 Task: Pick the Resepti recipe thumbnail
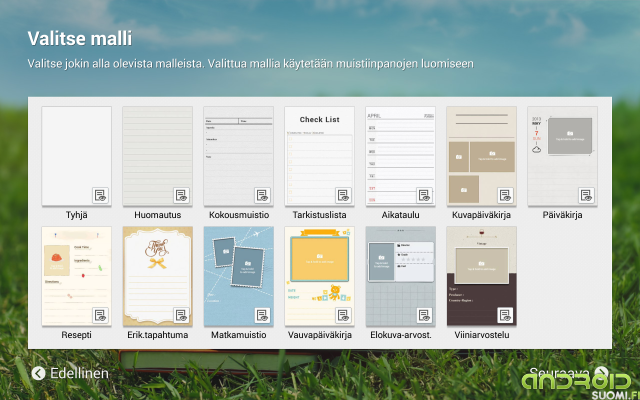pyautogui.click(x=76, y=276)
